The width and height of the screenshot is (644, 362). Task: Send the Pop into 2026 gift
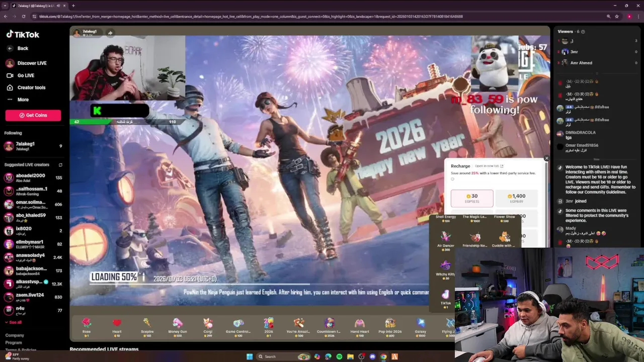(x=390, y=327)
